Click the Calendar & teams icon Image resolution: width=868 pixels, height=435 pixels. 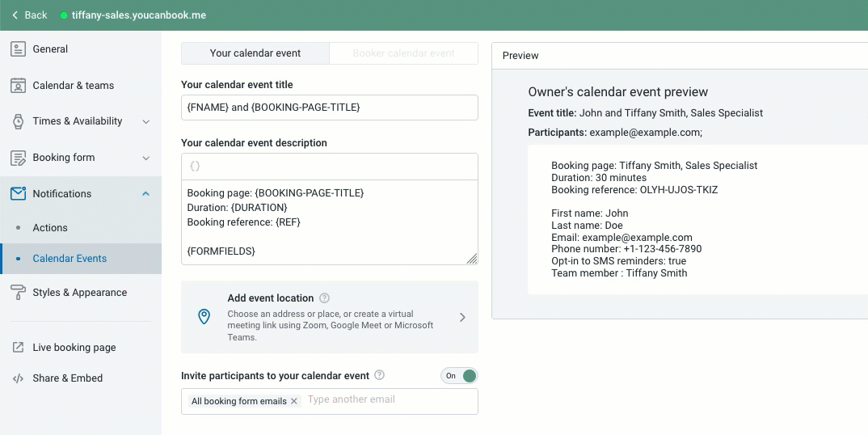click(18, 86)
